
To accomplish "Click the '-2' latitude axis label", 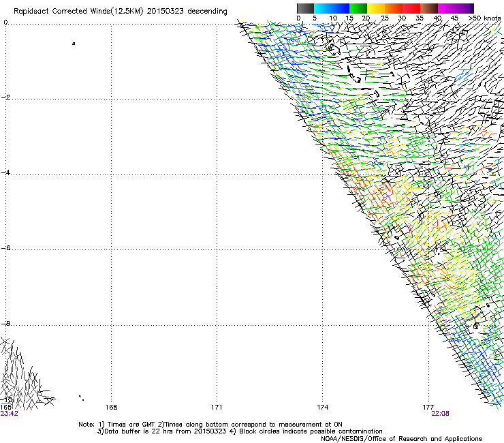I will (5, 97).
